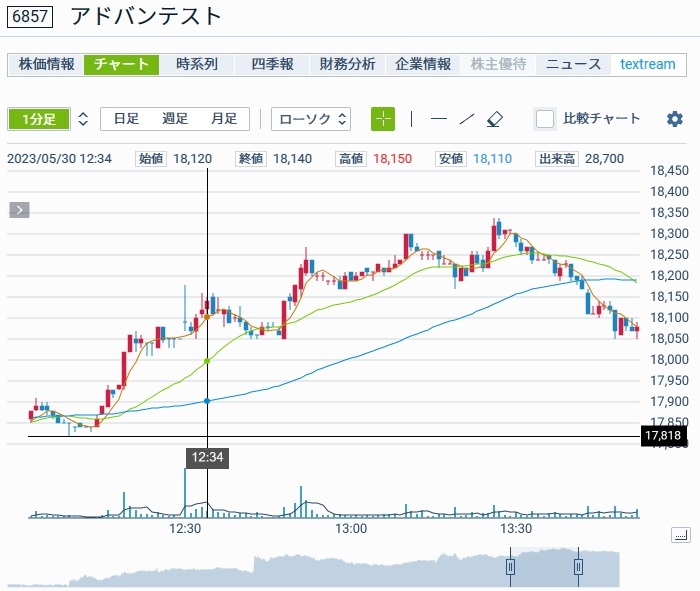Open the 時系列 tab

(197, 64)
